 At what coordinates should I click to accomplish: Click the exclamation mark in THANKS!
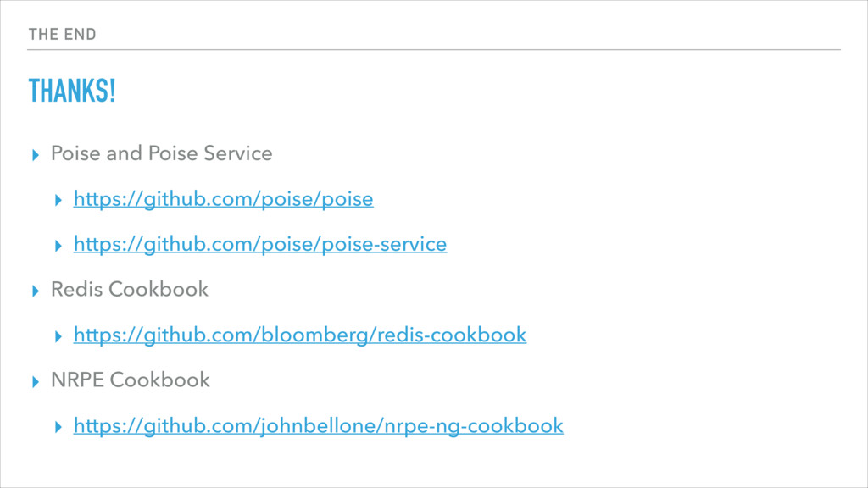112,91
